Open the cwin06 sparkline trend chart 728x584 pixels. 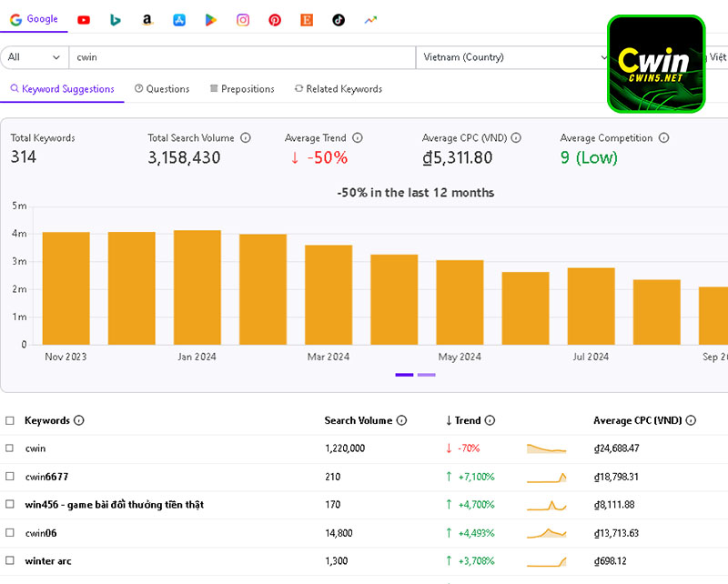[547, 533]
